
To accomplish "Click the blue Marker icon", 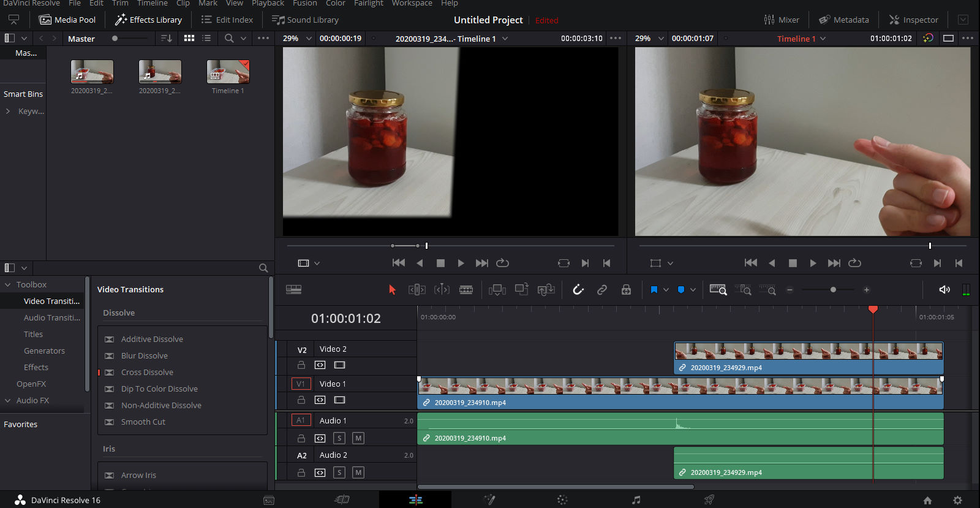I will (680, 289).
